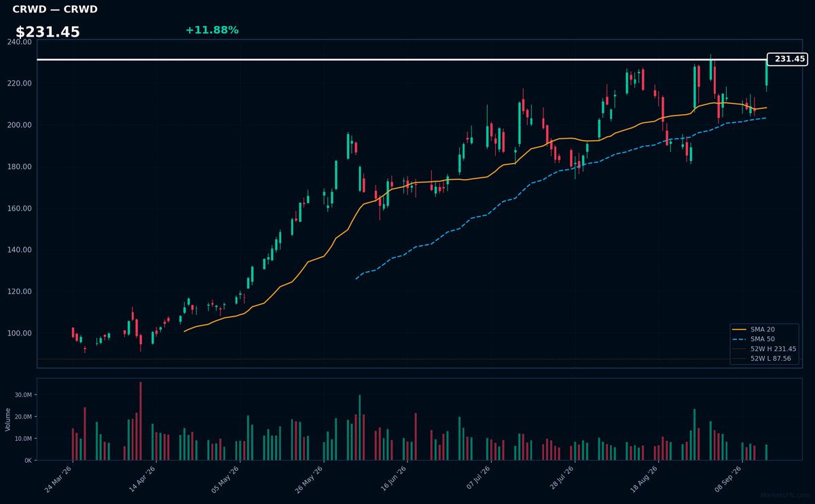This screenshot has width=815, height=504.
Task: Click the 14 Apr '26 date label
Action: (x=143, y=479)
